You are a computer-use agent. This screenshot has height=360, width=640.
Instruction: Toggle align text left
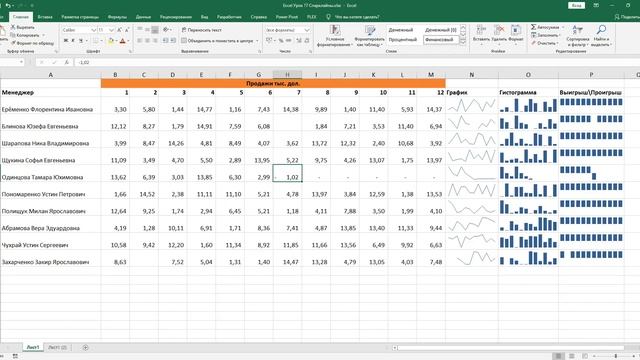(x=140, y=40)
